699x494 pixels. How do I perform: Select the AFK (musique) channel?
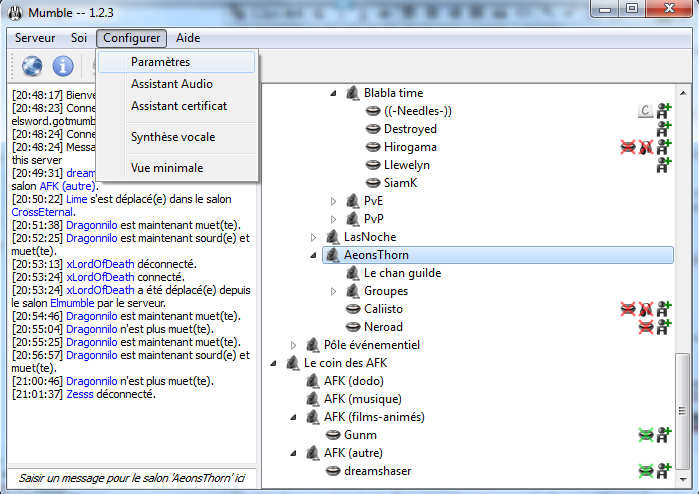(x=362, y=399)
